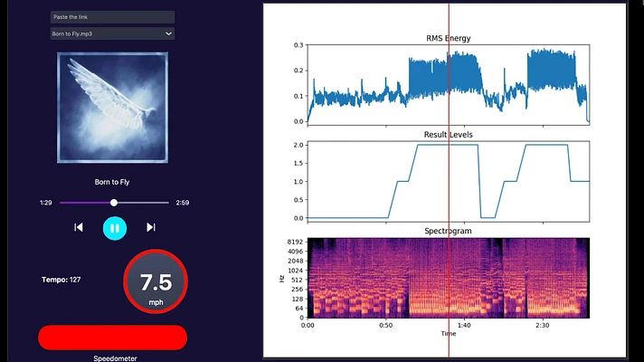Click the dropdown chevron arrow
This screenshot has height=362, width=644.
pyautogui.click(x=168, y=33)
